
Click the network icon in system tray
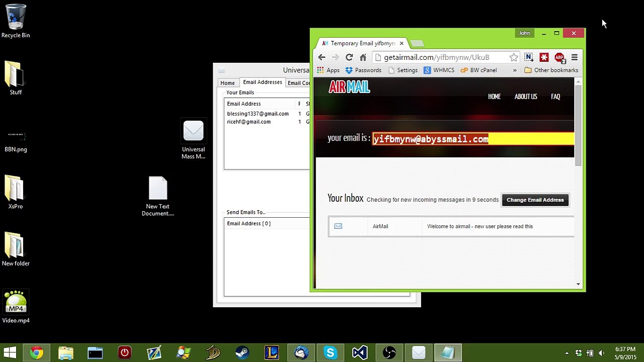590,353
